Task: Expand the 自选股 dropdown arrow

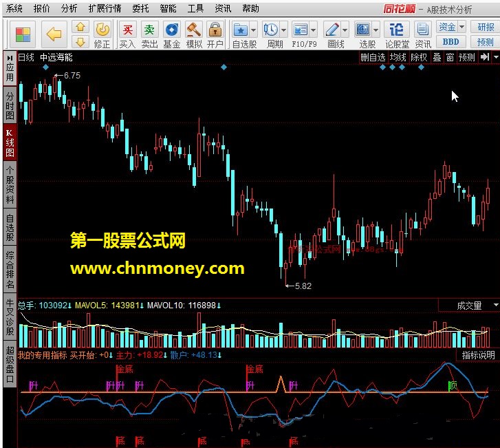Action: (254, 30)
